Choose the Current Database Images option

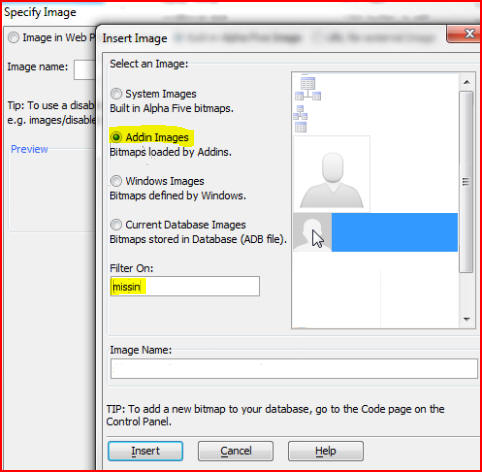click(116, 225)
